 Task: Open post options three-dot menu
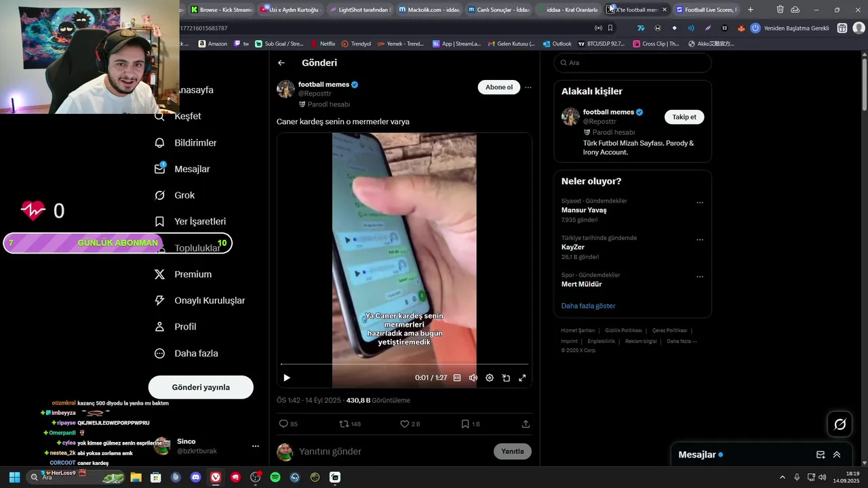[528, 87]
